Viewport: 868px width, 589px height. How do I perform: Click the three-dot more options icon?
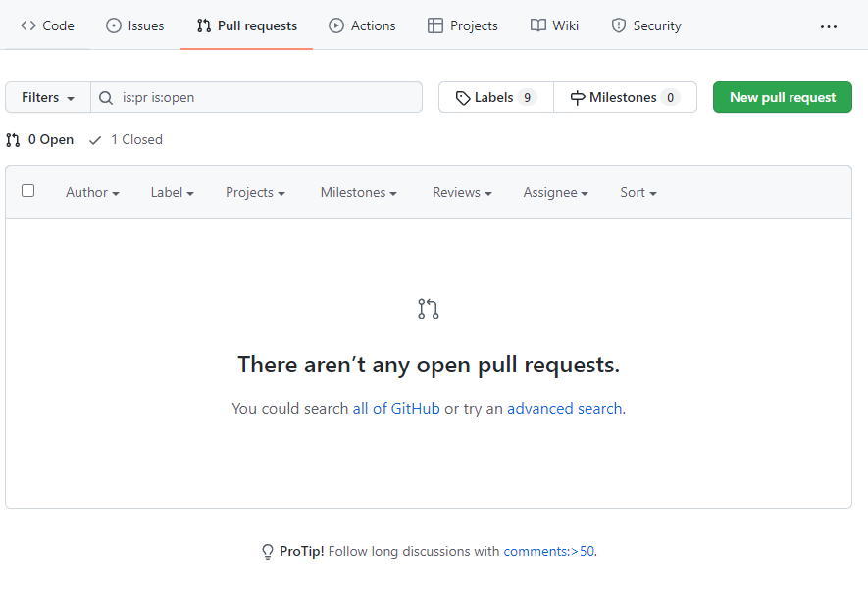(829, 26)
